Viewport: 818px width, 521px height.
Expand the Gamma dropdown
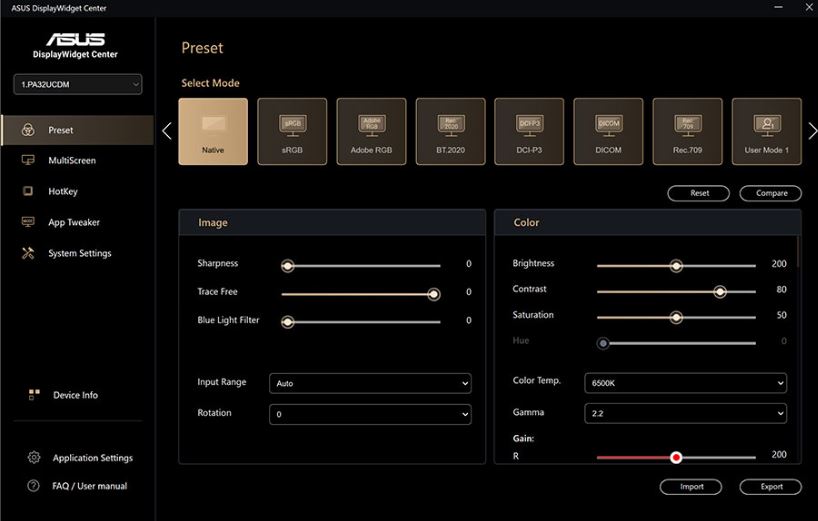(x=685, y=412)
